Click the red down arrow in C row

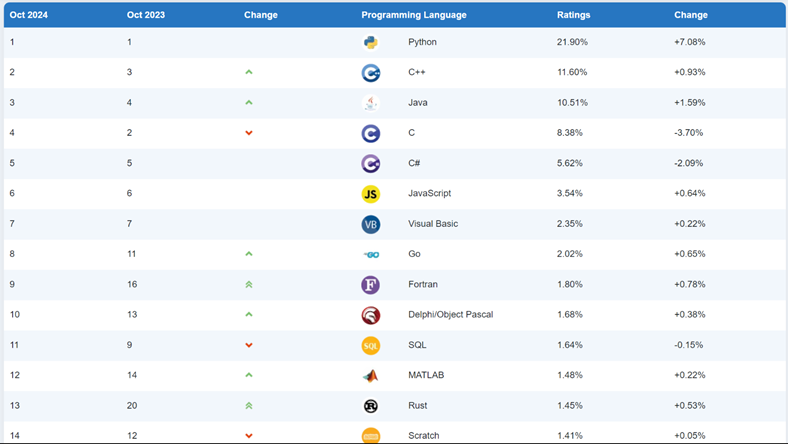click(x=249, y=133)
